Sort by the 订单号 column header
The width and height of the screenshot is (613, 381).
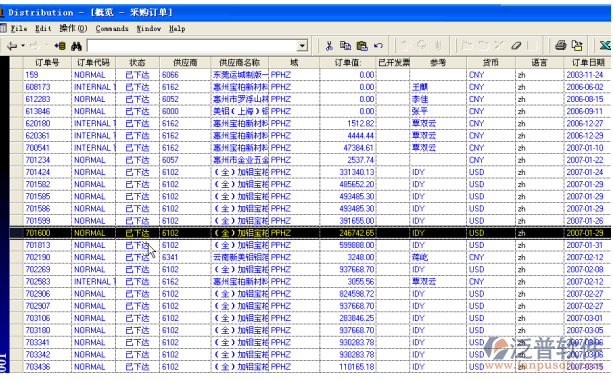coord(47,63)
